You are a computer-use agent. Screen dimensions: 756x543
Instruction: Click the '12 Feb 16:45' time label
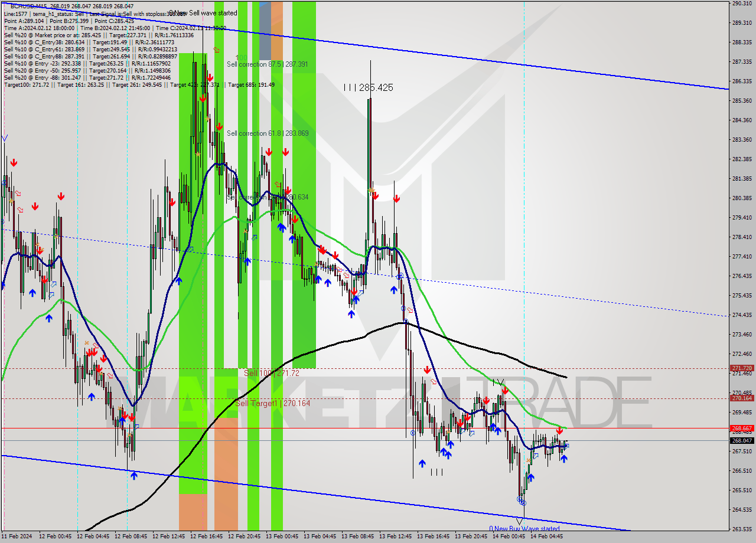coord(206,537)
